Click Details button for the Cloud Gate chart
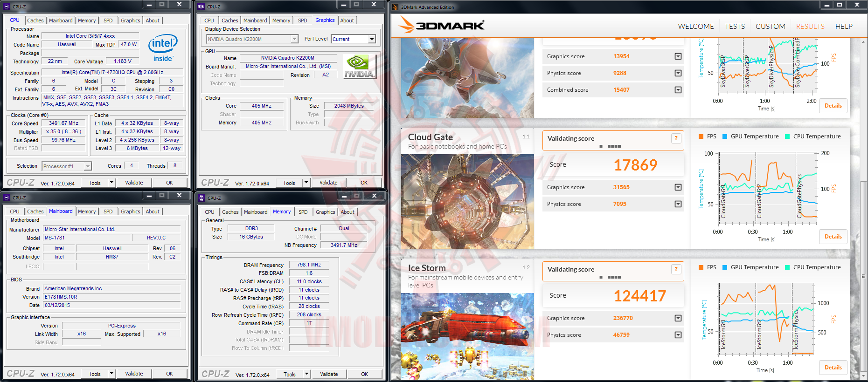868x382 pixels. tap(833, 237)
